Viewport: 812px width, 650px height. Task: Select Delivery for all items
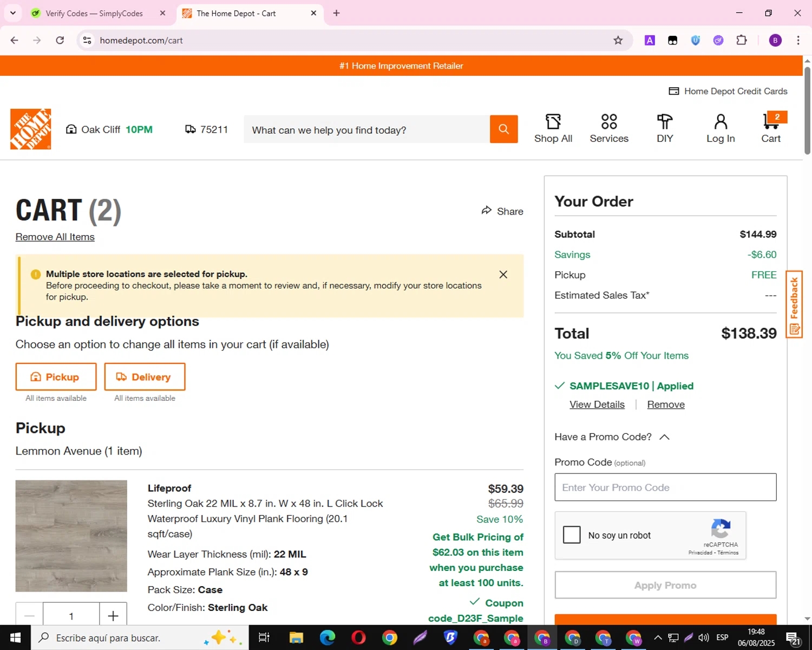(x=145, y=376)
